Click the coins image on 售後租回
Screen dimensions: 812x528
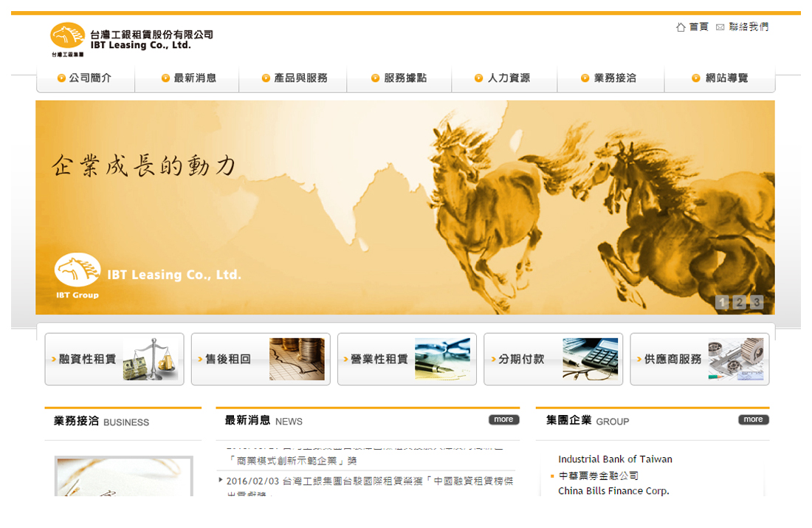[297, 360]
